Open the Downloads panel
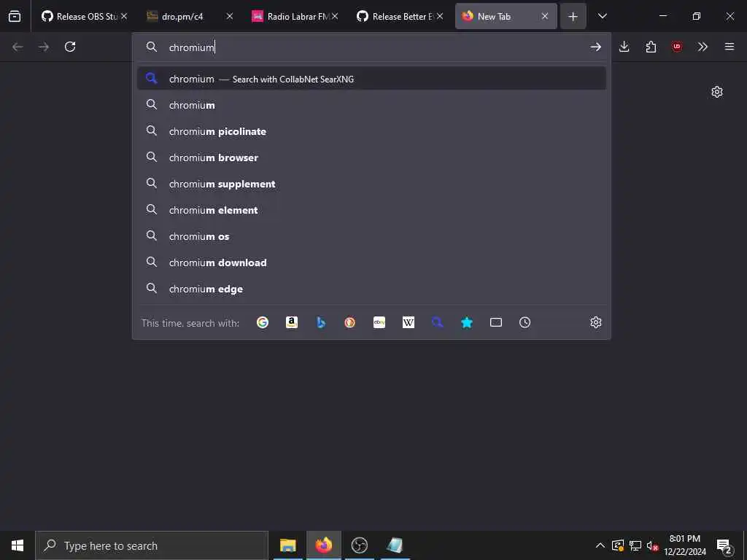This screenshot has height=560, width=747. tap(624, 47)
